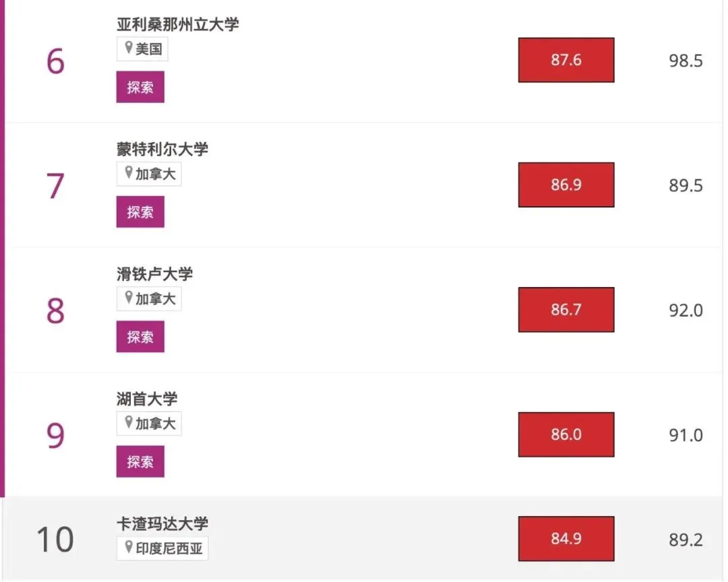This screenshot has height=582, width=728.
Task: Click the location pin in 蒙特利尔大学's 加拿大 tag
Action: (x=128, y=174)
